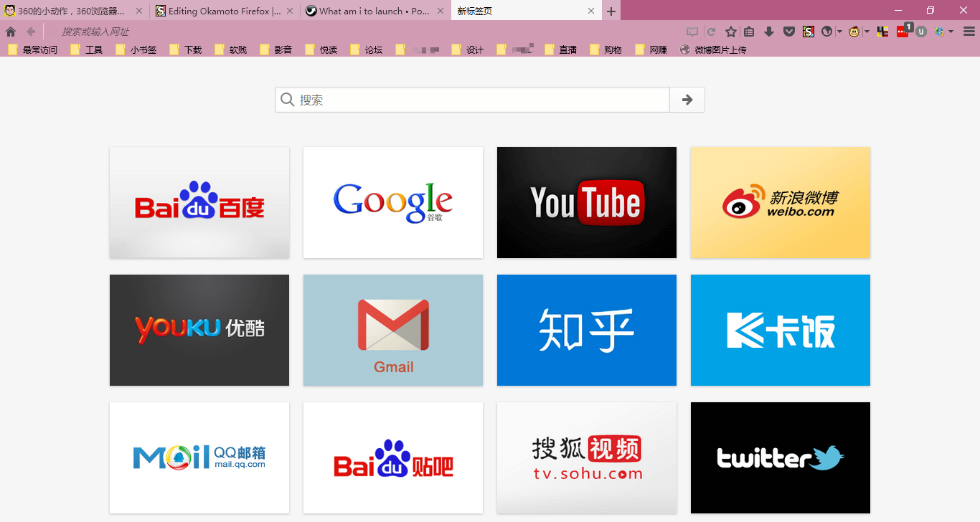The width and height of the screenshot is (980, 522).
Task: Open the 设计 bookmarks folder
Action: click(x=468, y=49)
